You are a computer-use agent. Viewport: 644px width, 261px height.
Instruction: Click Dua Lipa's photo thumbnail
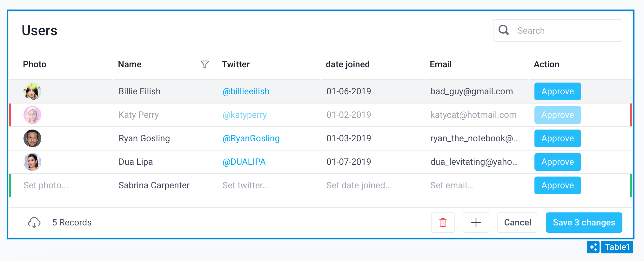[x=32, y=162]
